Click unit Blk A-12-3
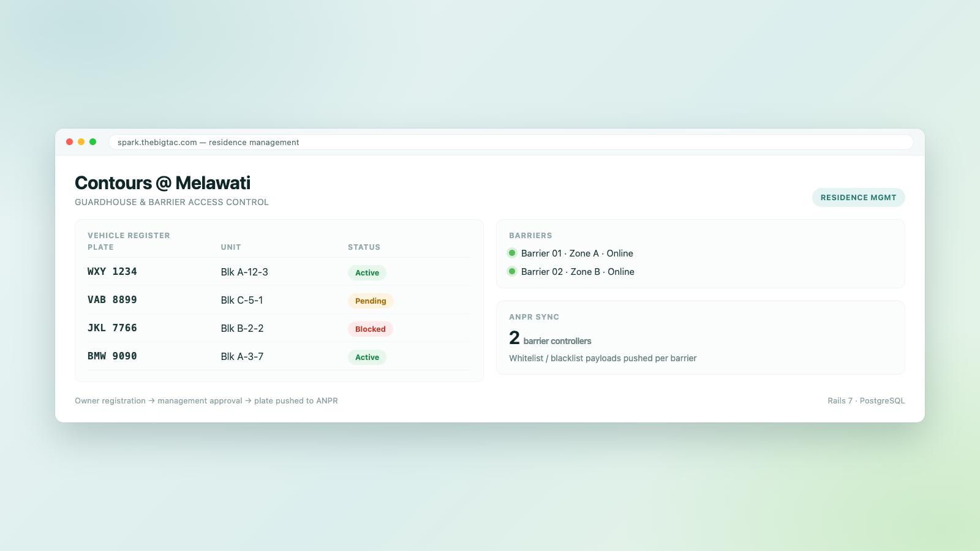The height and width of the screenshot is (551, 980). (x=244, y=272)
